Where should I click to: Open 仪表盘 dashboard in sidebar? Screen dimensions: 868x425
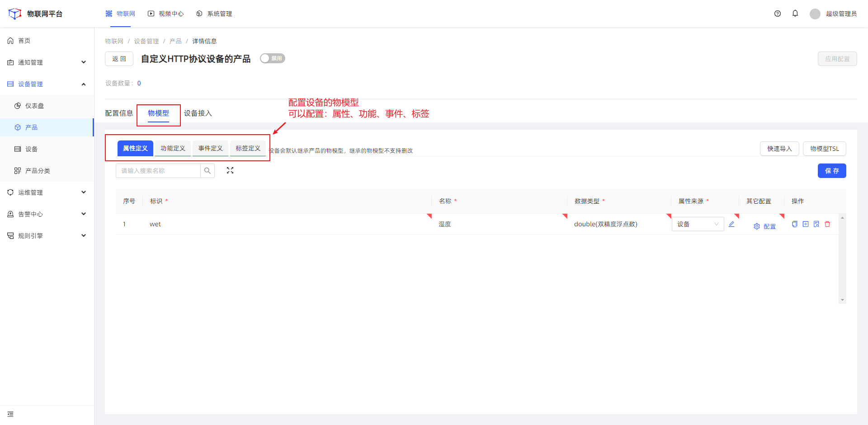point(47,106)
